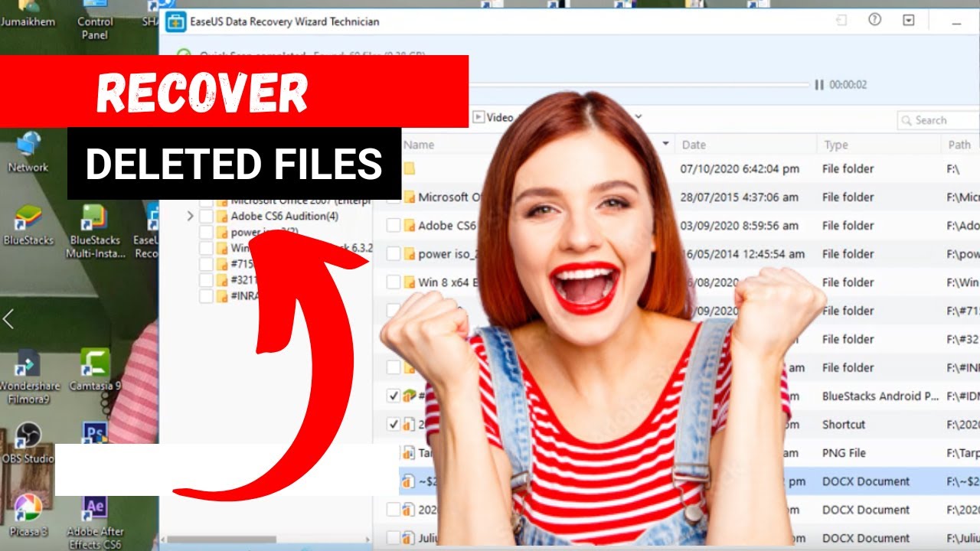Click the BlueStacks file type icon in list
The image size is (980, 551).
point(410,396)
